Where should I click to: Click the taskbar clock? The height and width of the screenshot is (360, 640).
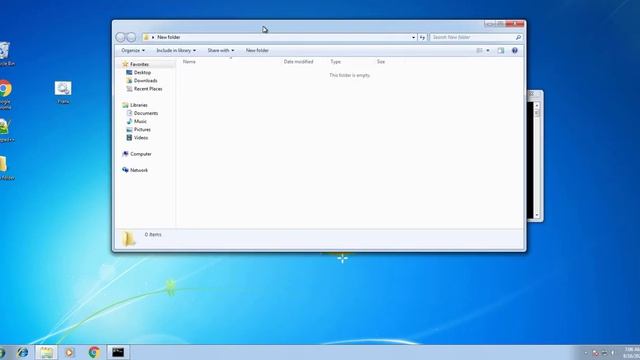(631, 353)
